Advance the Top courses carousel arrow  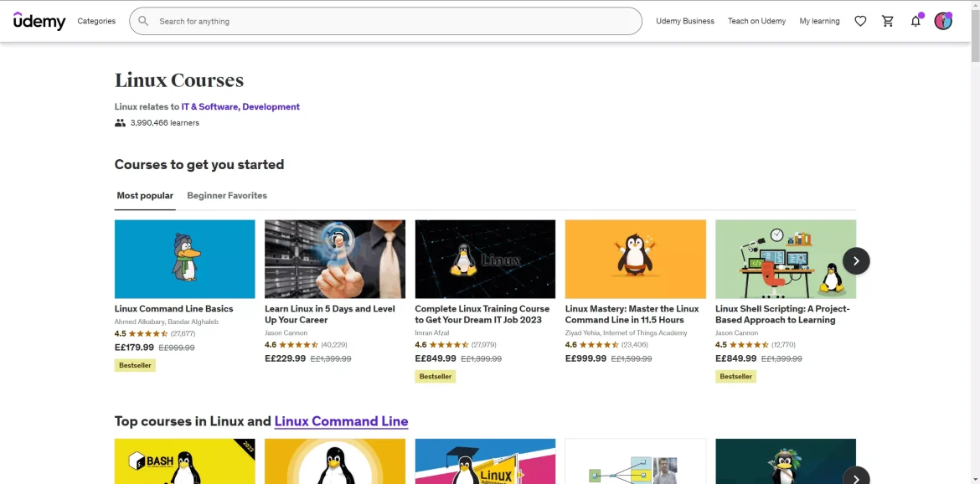pos(856,478)
